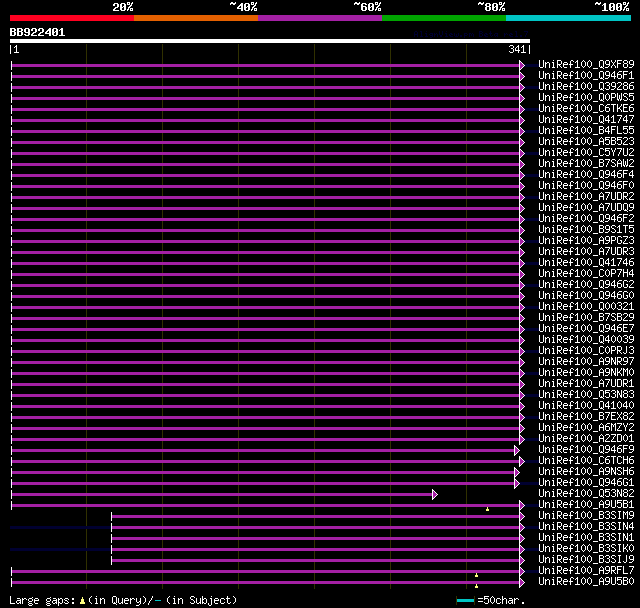
Task: Click the cyan 50char scale bar
Action: point(465,600)
